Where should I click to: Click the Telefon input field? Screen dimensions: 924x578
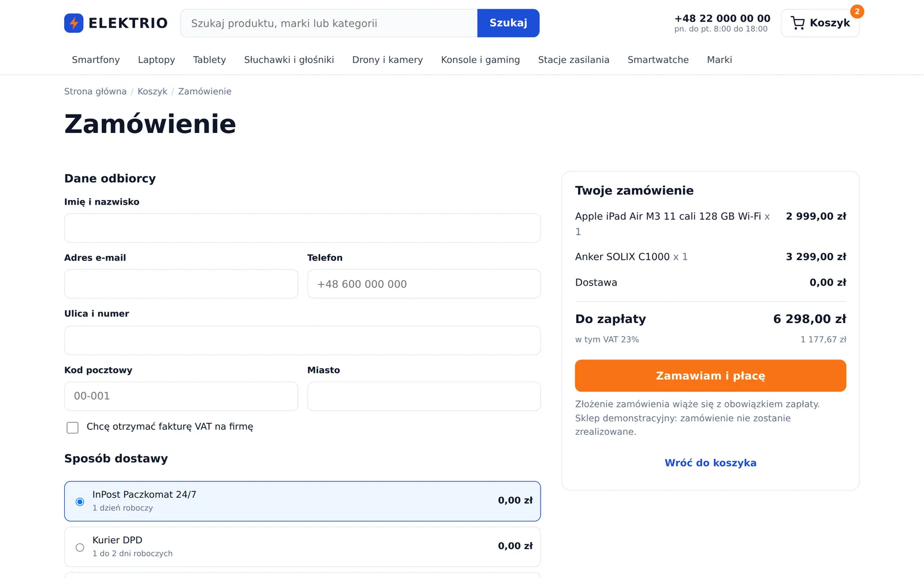(424, 284)
